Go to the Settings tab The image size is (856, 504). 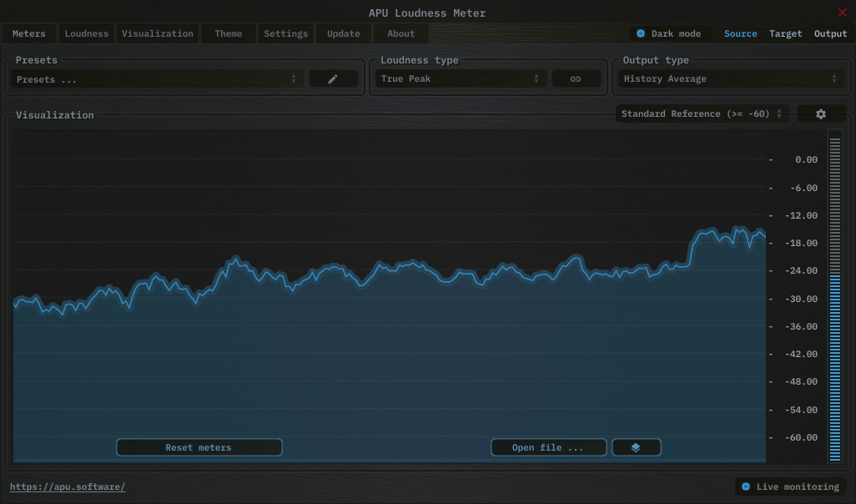pyautogui.click(x=285, y=34)
